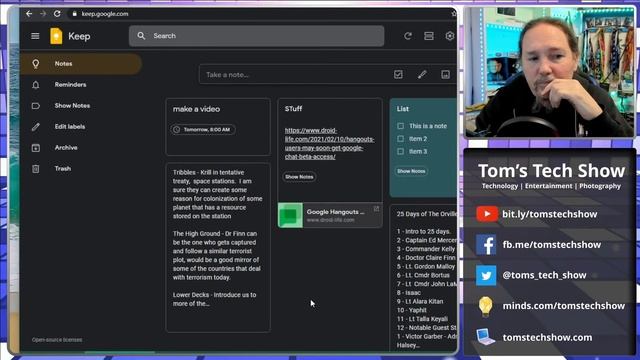Screen dimensions: 640x360
Task: Check the 'This is a note' checkbox
Action: pos(400,126)
